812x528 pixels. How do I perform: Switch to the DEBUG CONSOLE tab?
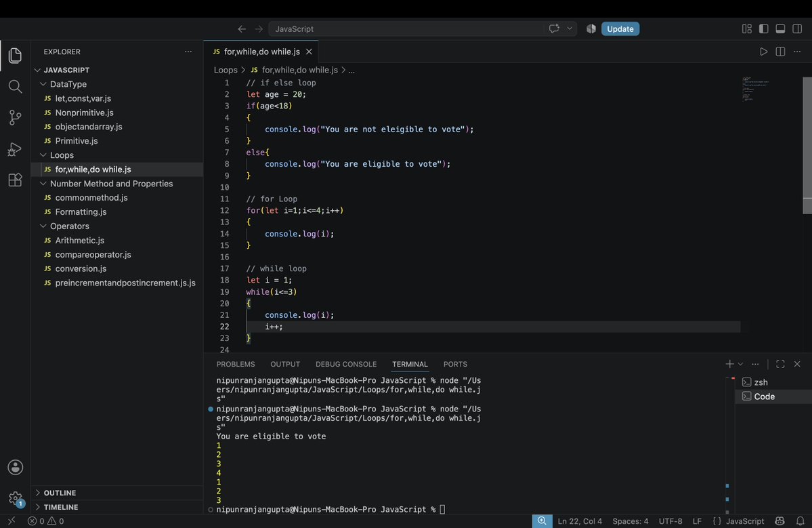click(x=346, y=364)
